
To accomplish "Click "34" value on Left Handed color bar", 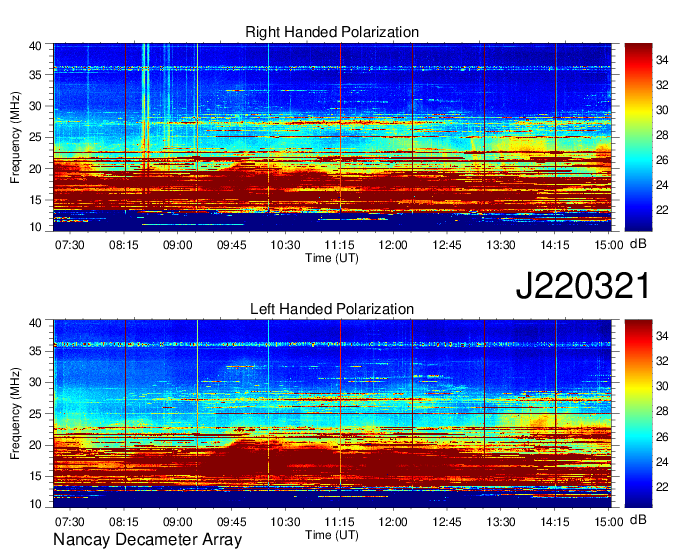I will [x=662, y=336].
